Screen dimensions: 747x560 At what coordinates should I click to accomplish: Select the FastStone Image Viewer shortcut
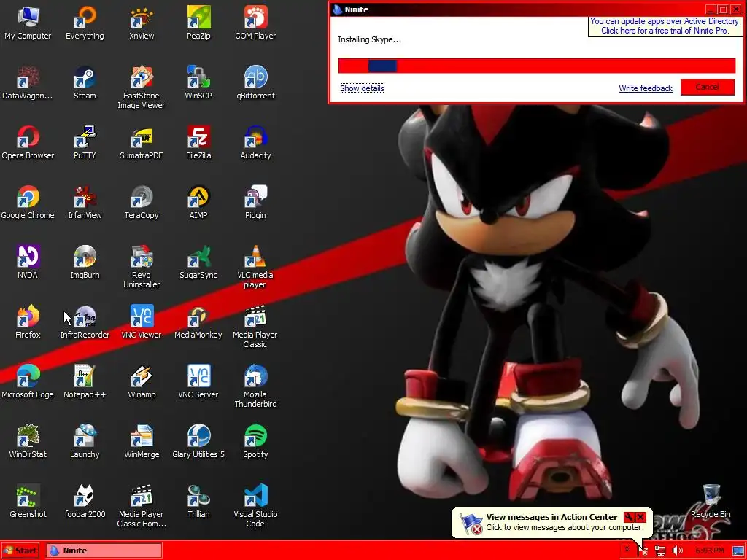142,87
